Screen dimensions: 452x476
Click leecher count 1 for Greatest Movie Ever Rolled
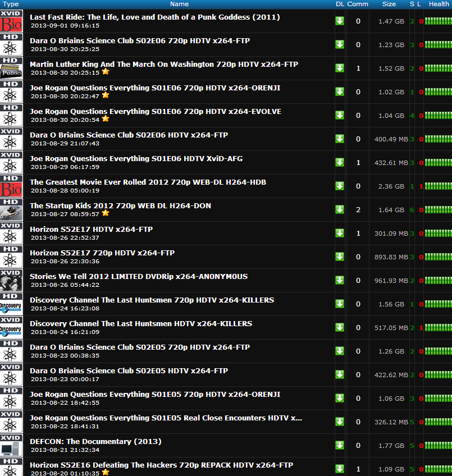pyautogui.click(x=421, y=186)
